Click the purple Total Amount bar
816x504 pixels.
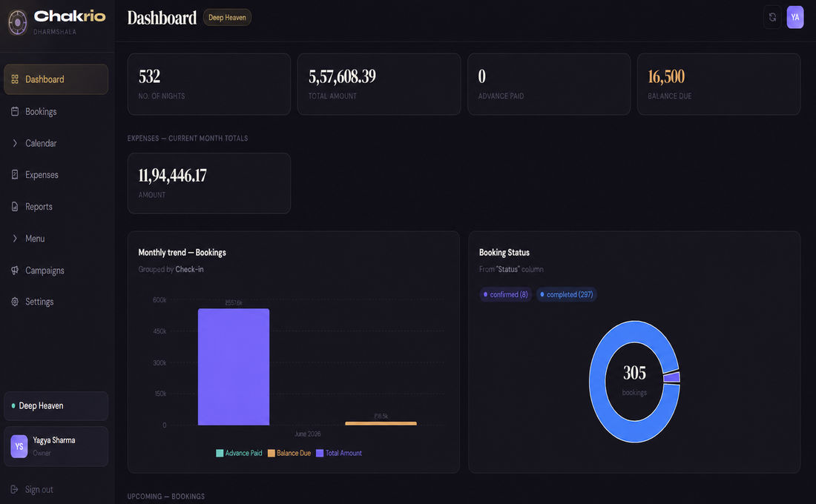click(x=234, y=367)
